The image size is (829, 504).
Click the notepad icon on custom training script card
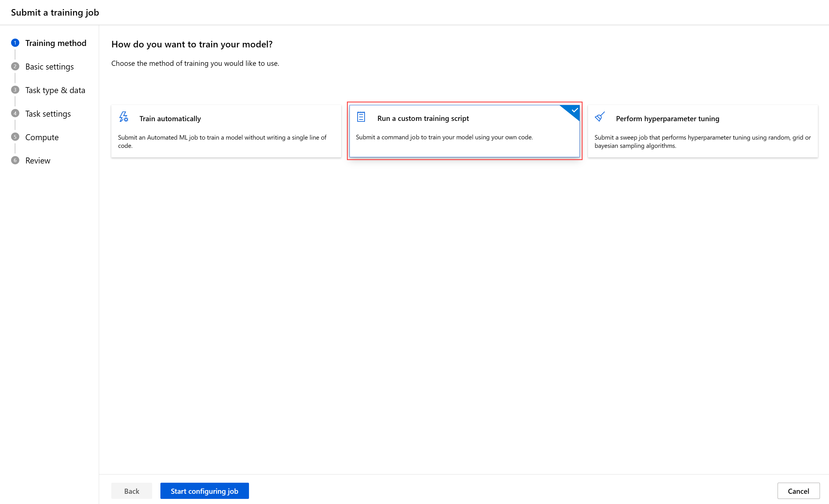tap(361, 117)
